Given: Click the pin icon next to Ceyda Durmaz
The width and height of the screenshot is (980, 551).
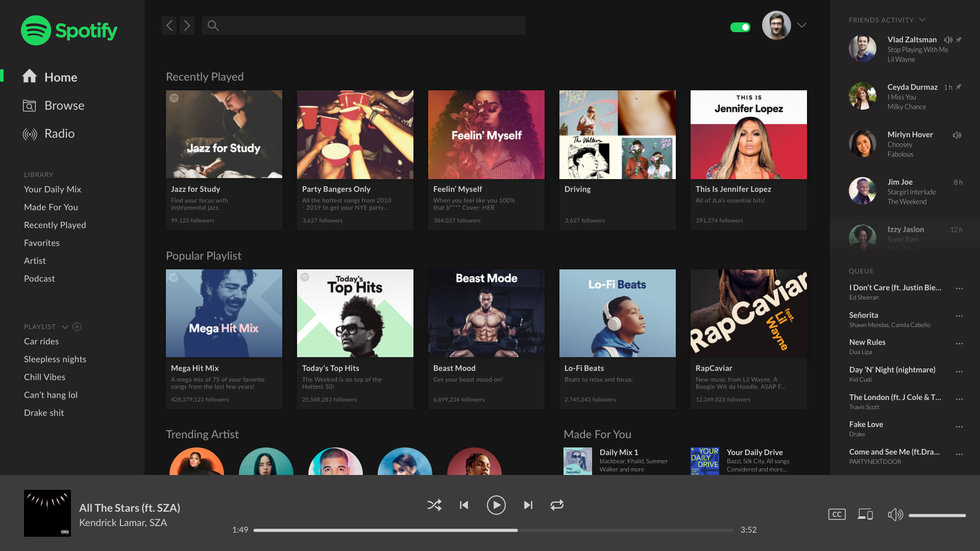Looking at the screenshot, I should point(959,87).
